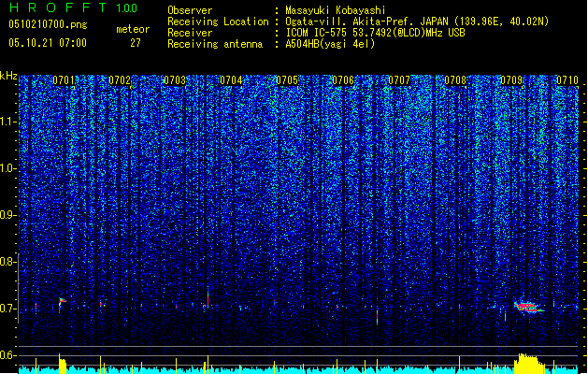Click the hooked meteor echo near 0701
This screenshot has height=374, width=588.
point(62,304)
